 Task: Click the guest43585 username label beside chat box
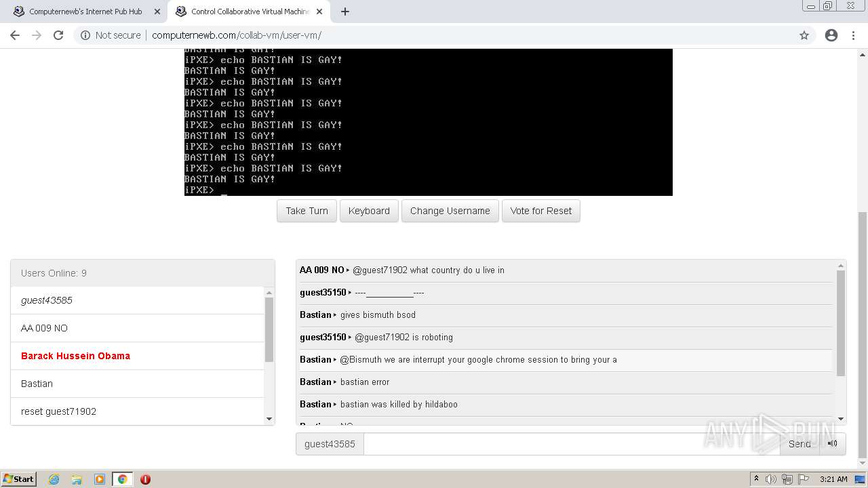[x=330, y=444]
